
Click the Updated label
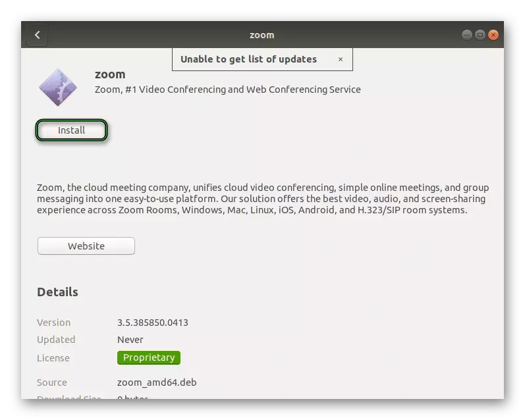click(56, 340)
